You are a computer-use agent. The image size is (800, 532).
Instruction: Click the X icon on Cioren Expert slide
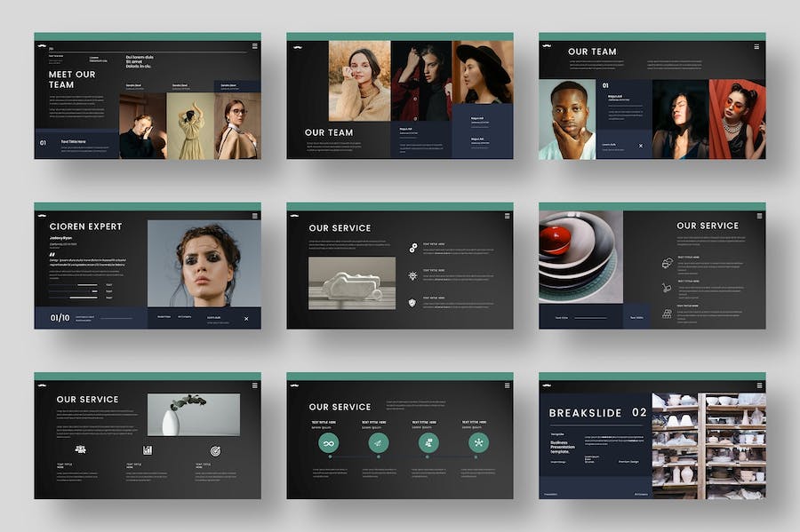pos(246,318)
